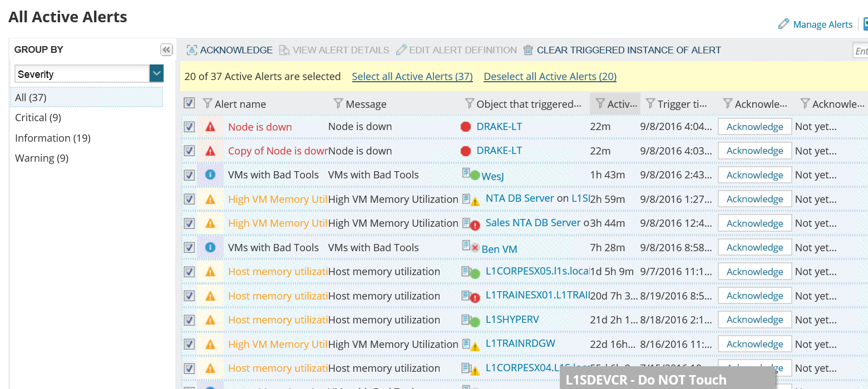Click VM status icon beside Ben VM

[x=471, y=247]
